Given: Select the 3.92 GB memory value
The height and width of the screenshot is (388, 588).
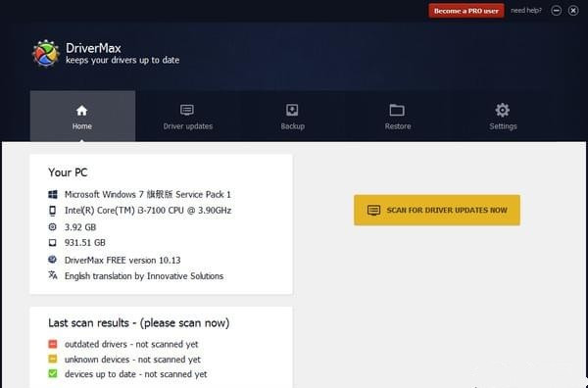Looking at the screenshot, I should click(x=80, y=227).
